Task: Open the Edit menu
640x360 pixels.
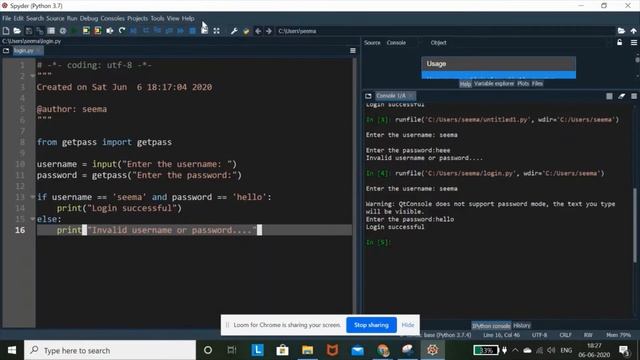Action: [x=18, y=18]
